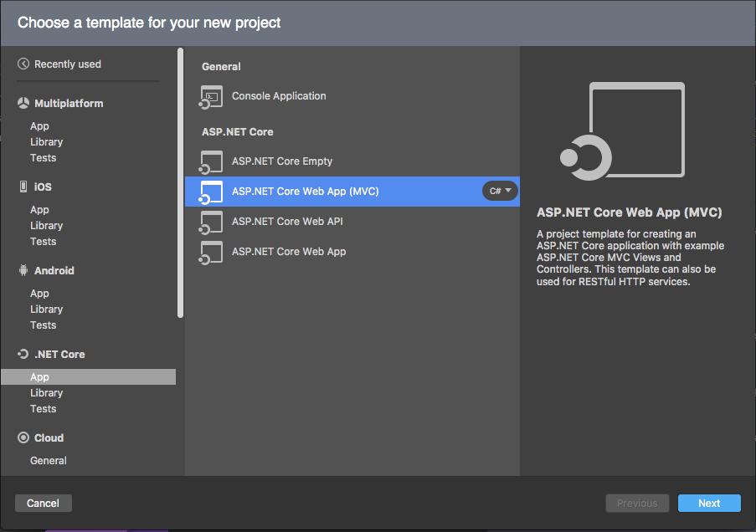Image resolution: width=756 pixels, height=532 pixels.
Task: Choose ASP.NET Core Web App (MVC) template
Action: (x=352, y=192)
